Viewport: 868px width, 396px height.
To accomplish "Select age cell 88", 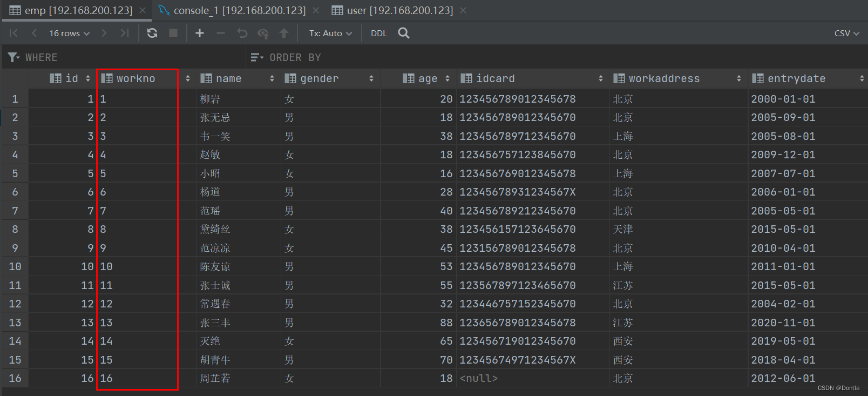I will 418,323.
